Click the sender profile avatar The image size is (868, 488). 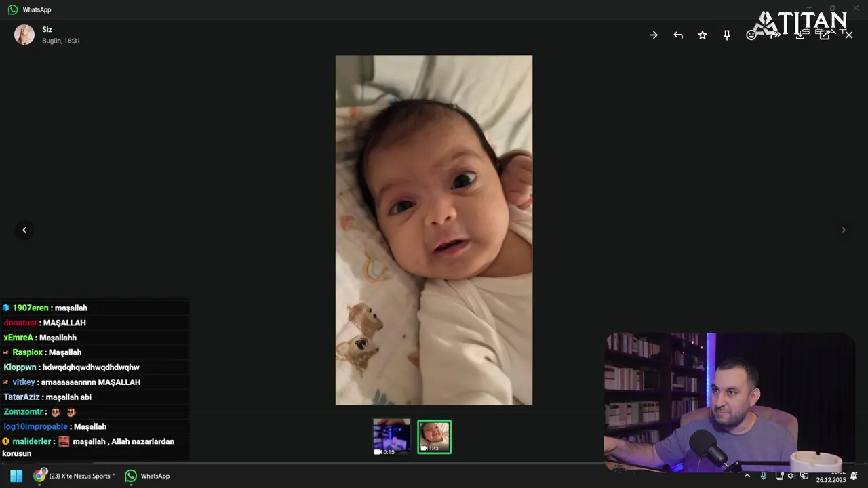[x=24, y=35]
